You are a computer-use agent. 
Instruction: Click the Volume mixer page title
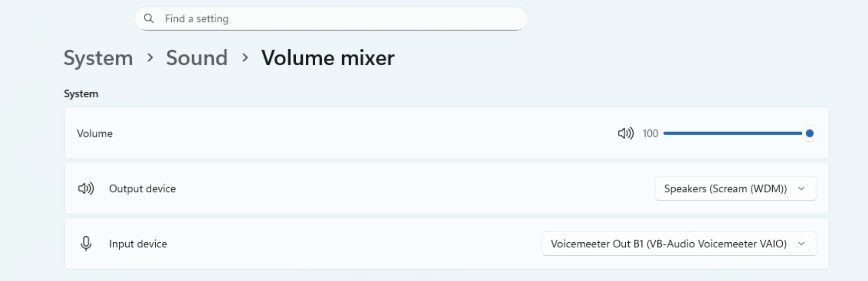coord(328,58)
